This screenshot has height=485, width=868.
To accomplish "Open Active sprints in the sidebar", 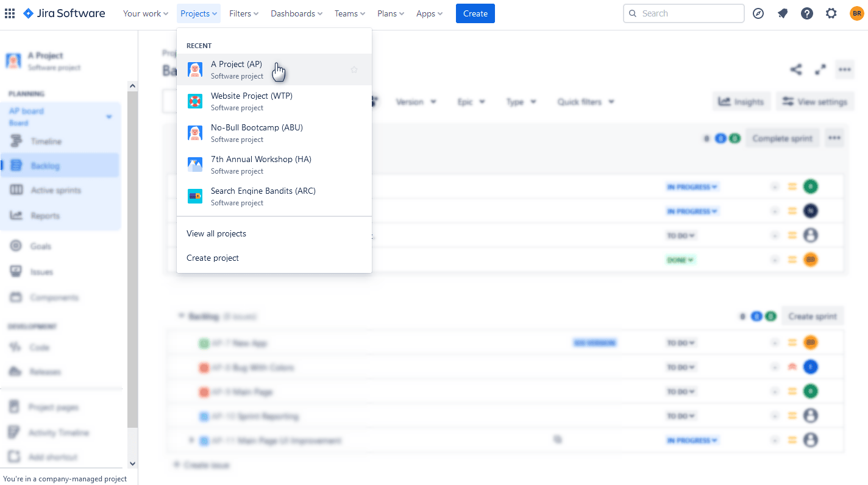I will pos(61,190).
